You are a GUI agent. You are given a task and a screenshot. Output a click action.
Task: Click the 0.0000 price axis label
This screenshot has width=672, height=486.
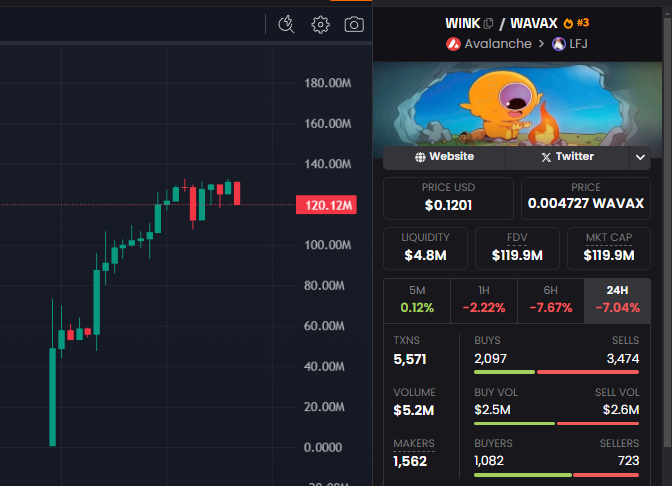point(323,447)
